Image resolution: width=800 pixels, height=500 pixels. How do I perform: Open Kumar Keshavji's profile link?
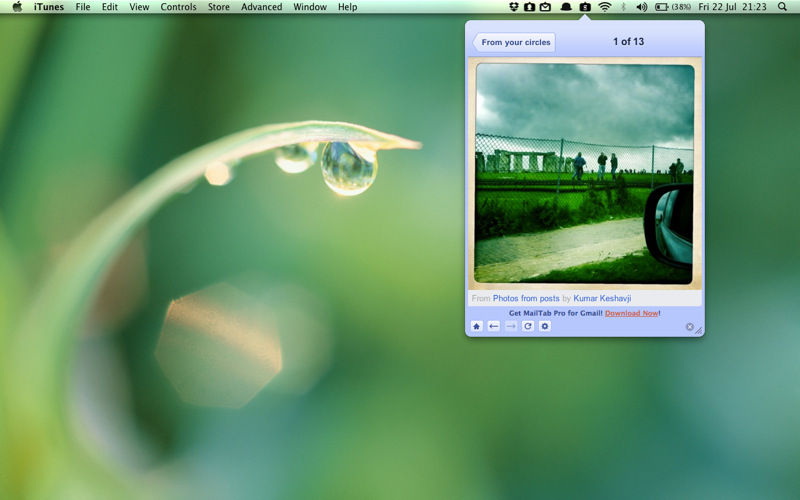click(602, 298)
